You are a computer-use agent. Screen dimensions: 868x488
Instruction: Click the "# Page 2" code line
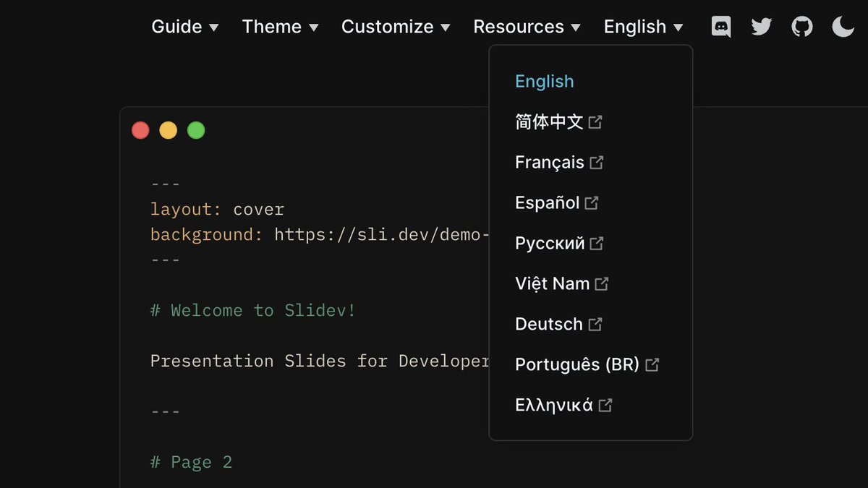click(x=191, y=463)
